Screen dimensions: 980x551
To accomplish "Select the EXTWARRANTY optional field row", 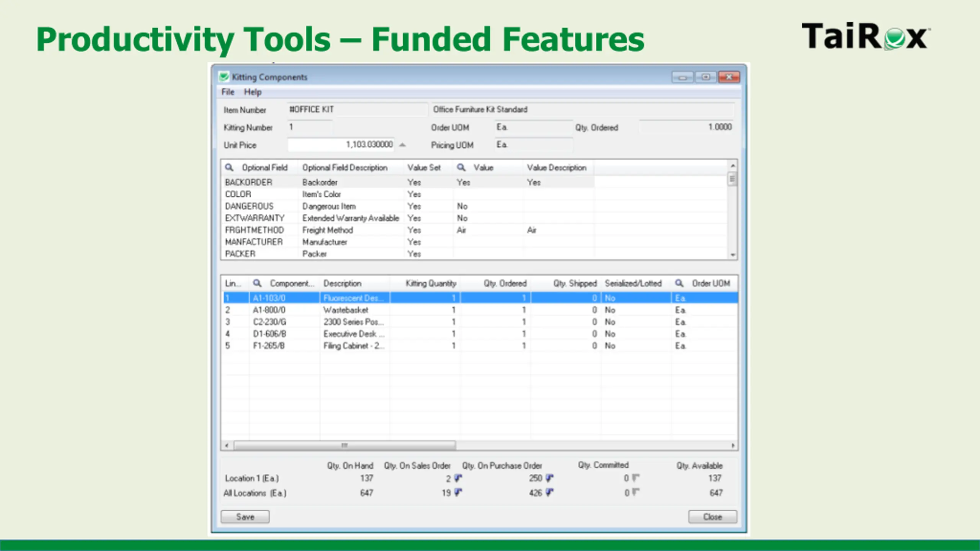I will 408,218.
